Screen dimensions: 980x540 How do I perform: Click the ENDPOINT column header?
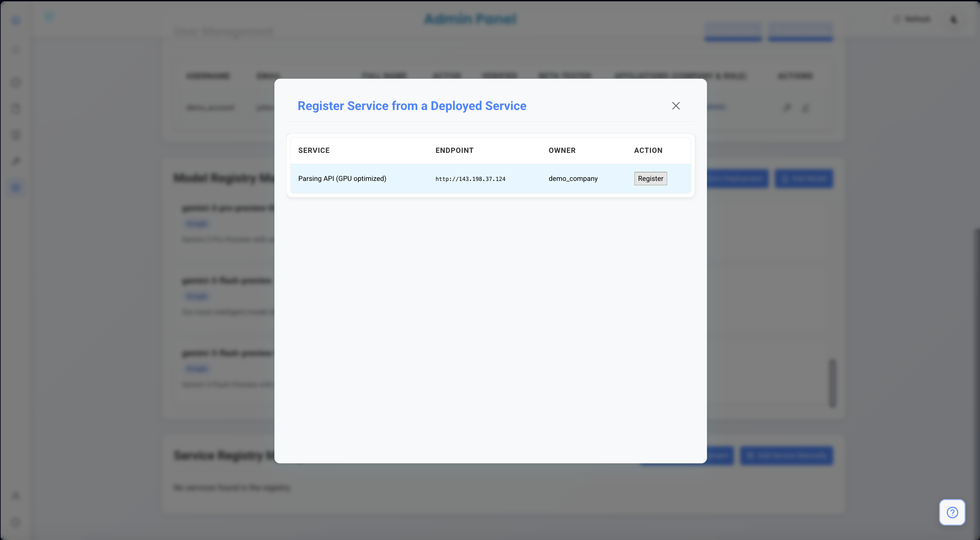click(454, 150)
